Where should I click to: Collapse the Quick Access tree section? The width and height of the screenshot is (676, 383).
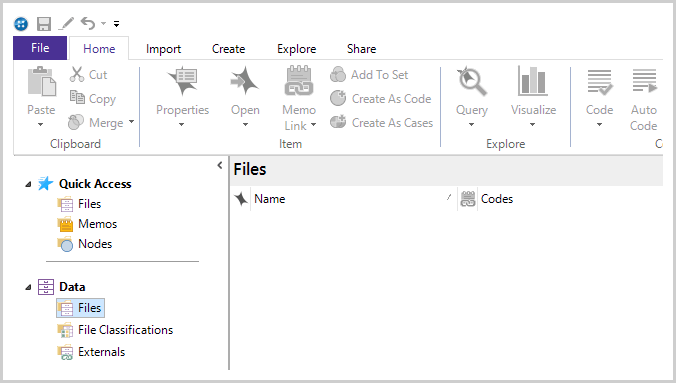coord(28,184)
